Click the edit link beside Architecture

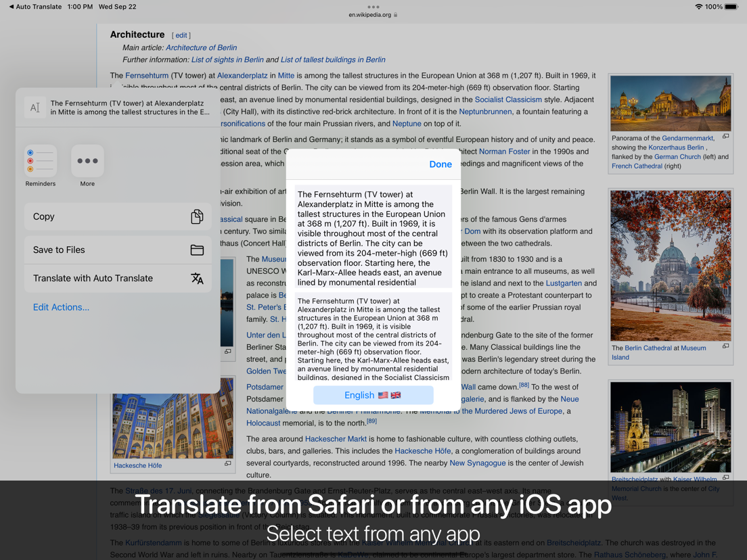[181, 35]
